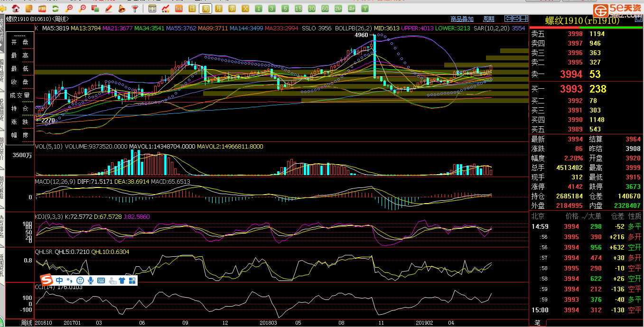Click the right arrow chart navigation icon
The height and width of the screenshot is (327, 644).
pos(516,19)
